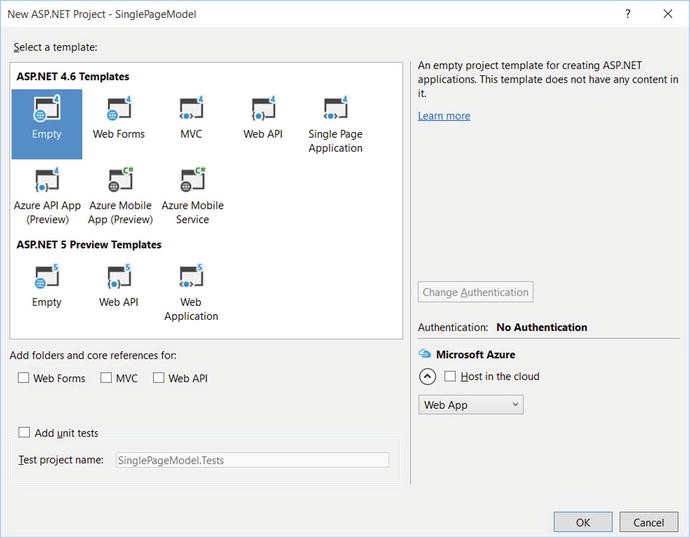Viewport: 690px width, 538px height.
Task: Click the Learn more link
Action: pos(444,116)
